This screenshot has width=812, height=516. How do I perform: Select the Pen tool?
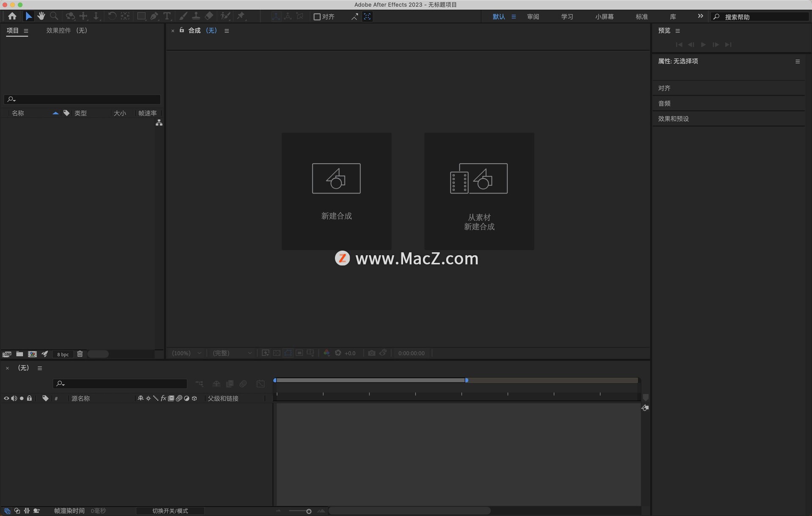point(154,16)
